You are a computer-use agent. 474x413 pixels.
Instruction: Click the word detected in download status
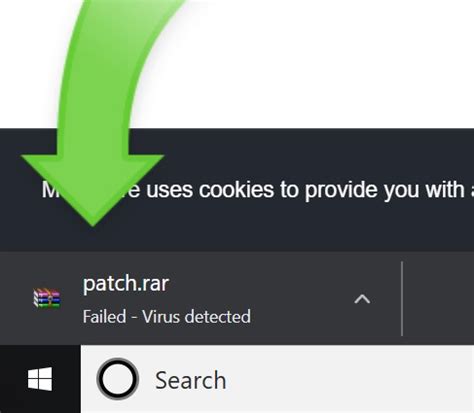tap(218, 316)
